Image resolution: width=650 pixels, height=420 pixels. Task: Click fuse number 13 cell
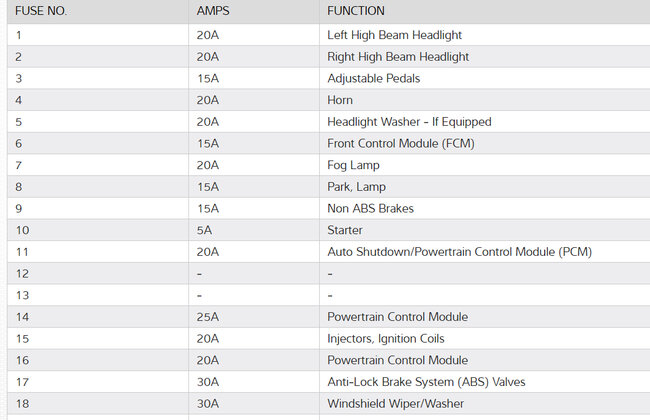tap(20, 295)
